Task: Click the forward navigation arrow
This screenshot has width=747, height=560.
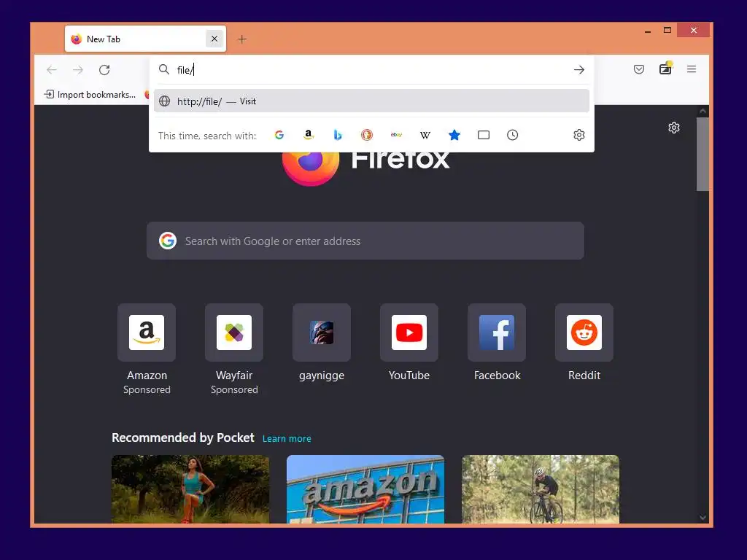Action: tap(77, 70)
